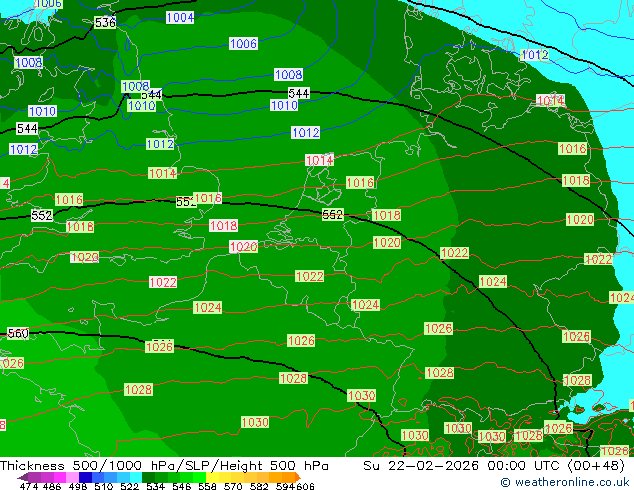634x490 pixels.
Task: Click the legend value 534
Action: tap(156, 486)
